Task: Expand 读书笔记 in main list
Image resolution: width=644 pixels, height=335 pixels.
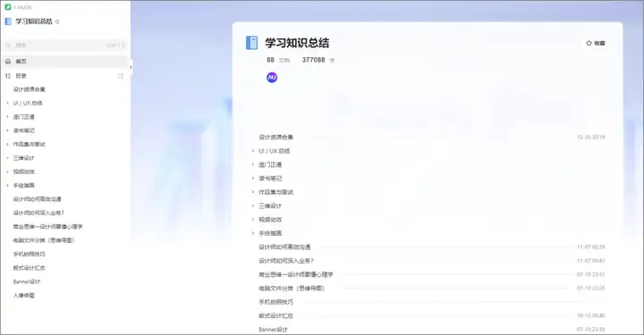Action: click(x=253, y=179)
